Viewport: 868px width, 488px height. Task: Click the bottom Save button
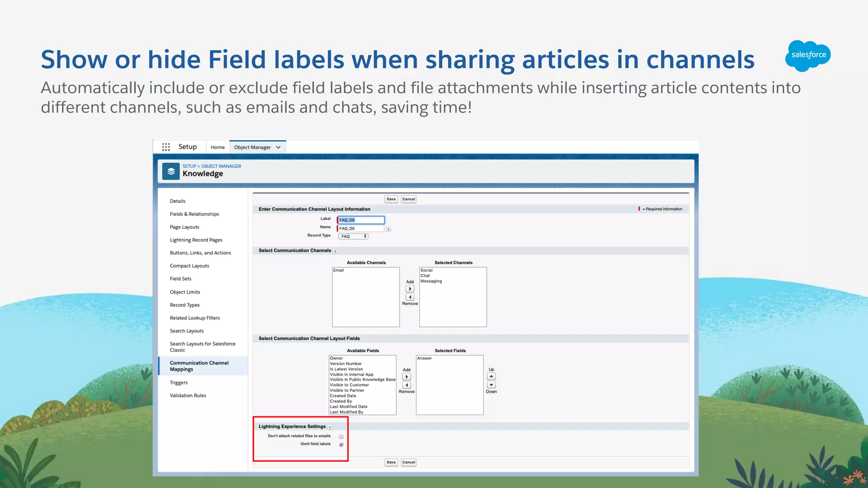click(391, 463)
